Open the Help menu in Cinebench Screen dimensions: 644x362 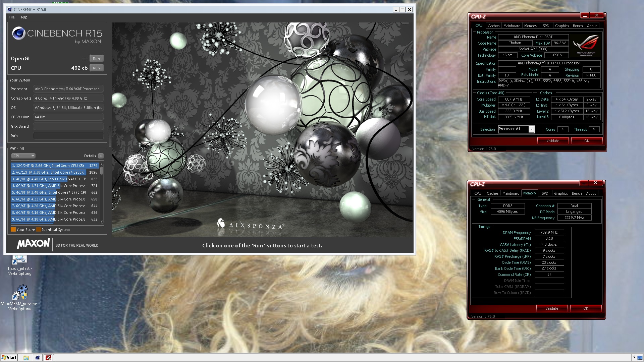point(23,17)
